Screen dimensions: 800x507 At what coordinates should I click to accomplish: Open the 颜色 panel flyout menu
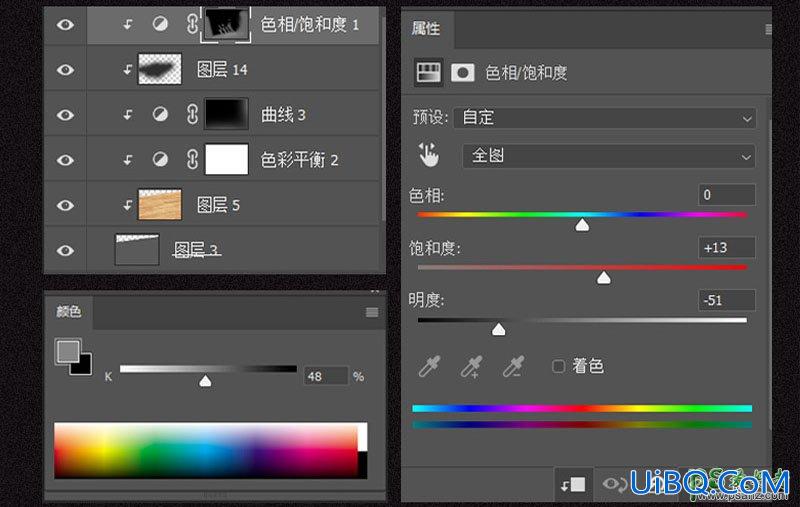(x=372, y=312)
